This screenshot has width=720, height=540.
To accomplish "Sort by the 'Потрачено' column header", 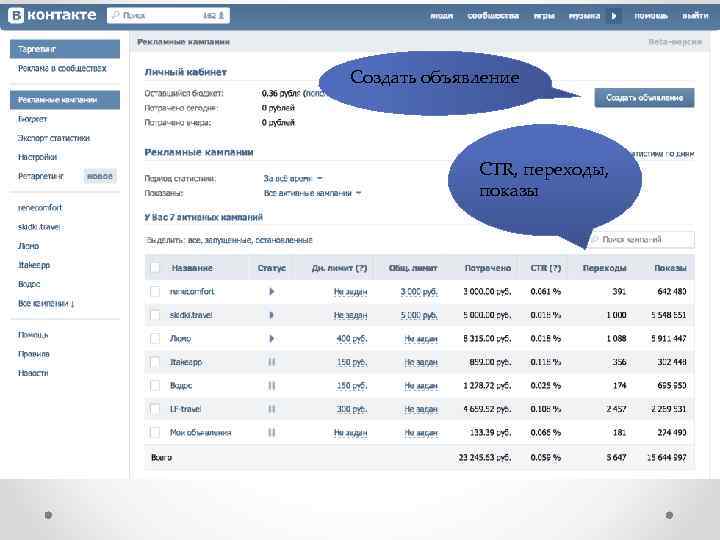I will pos(488,268).
